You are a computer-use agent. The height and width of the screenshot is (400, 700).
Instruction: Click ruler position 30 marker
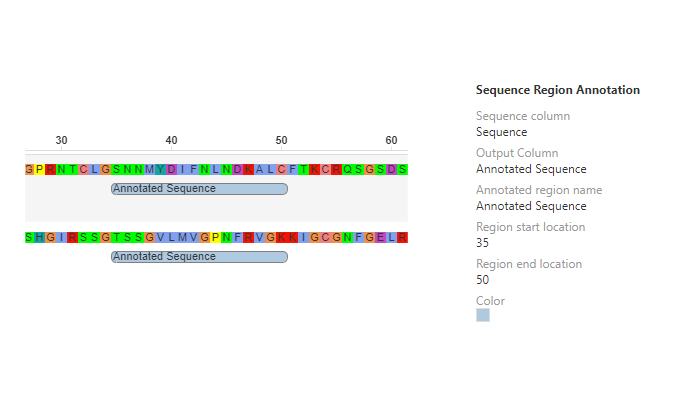tap(62, 141)
